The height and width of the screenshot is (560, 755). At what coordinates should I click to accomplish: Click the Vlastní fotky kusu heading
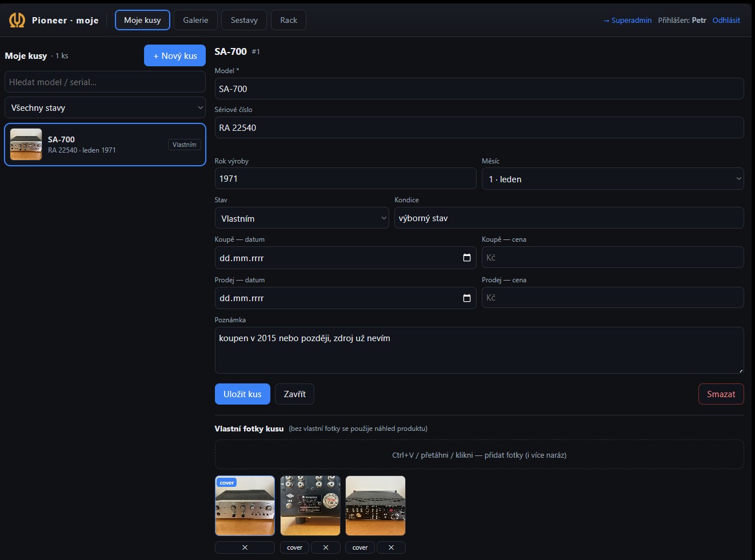(249, 429)
